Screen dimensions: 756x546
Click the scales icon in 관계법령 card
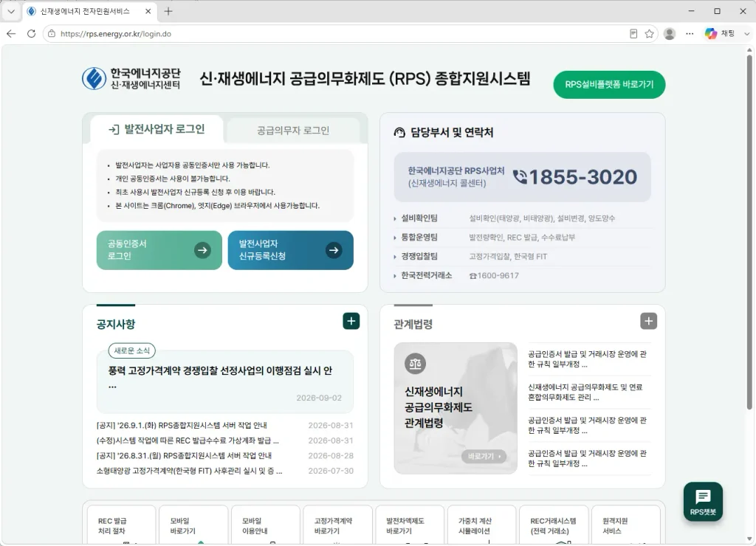[x=415, y=364]
